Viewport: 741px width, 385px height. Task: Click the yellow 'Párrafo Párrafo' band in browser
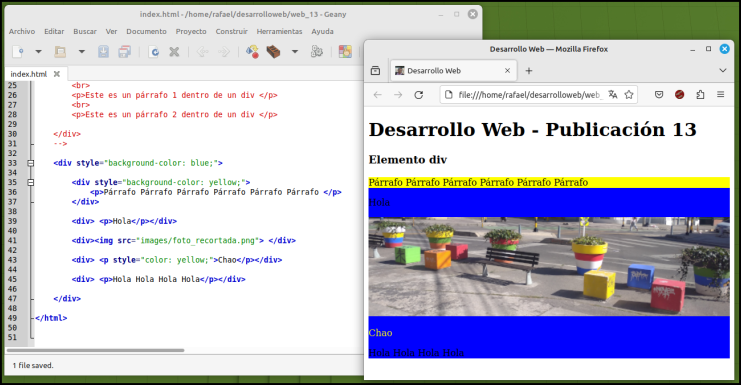(x=549, y=182)
